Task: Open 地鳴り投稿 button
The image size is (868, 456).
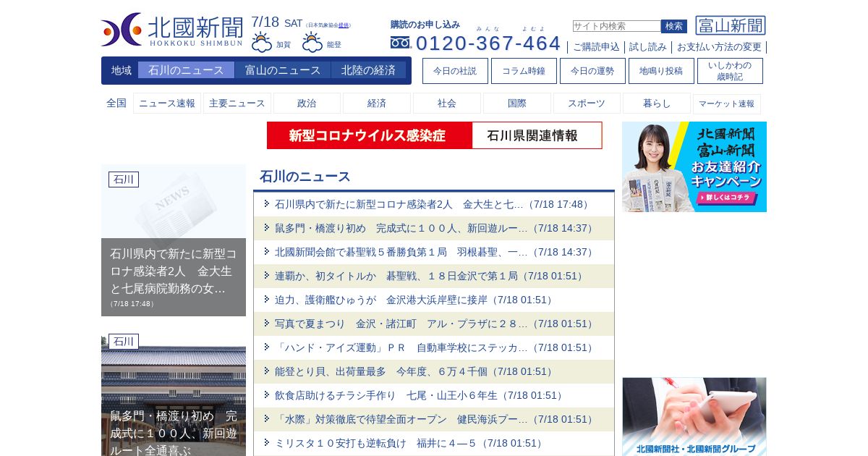Action: 661,71
